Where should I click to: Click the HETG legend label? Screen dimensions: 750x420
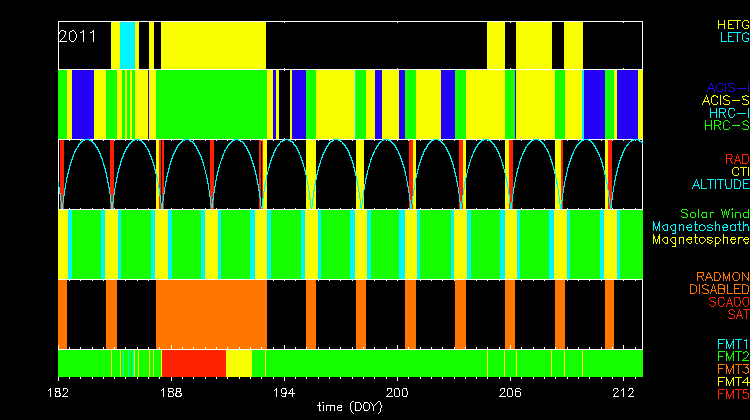tap(732, 23)
